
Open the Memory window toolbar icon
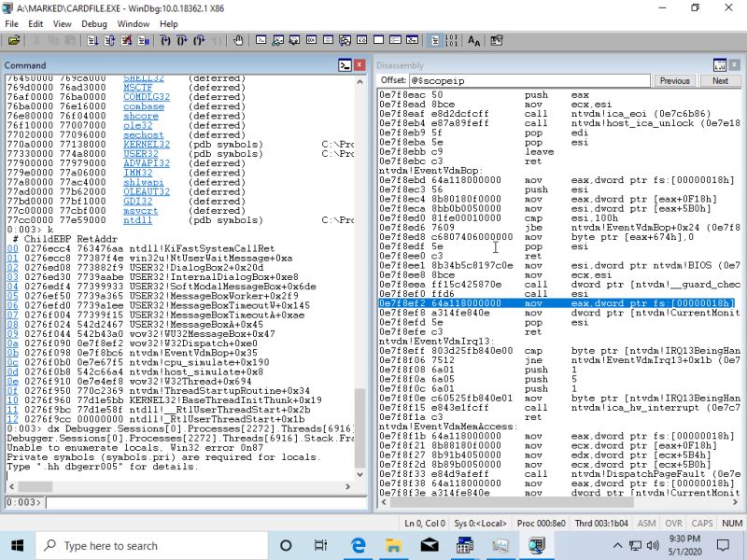pyautogui.click(x=327, y=41)
